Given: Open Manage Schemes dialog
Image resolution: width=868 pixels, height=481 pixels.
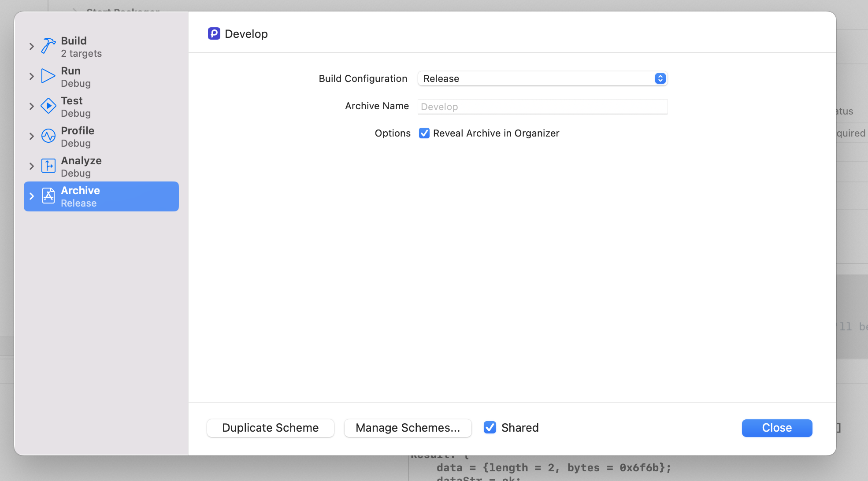Looking at the screenshot, I should [408, 428].
